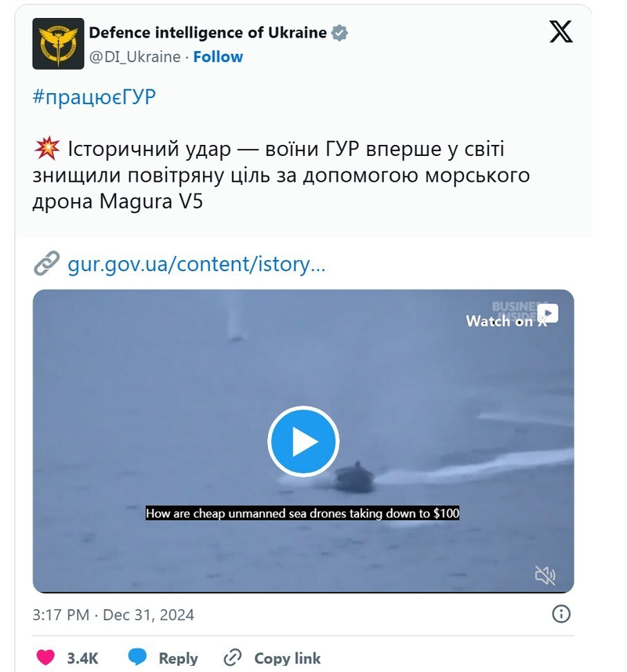Open the X logo link
This screenshot has width=627, height=672.
point(560,31)
